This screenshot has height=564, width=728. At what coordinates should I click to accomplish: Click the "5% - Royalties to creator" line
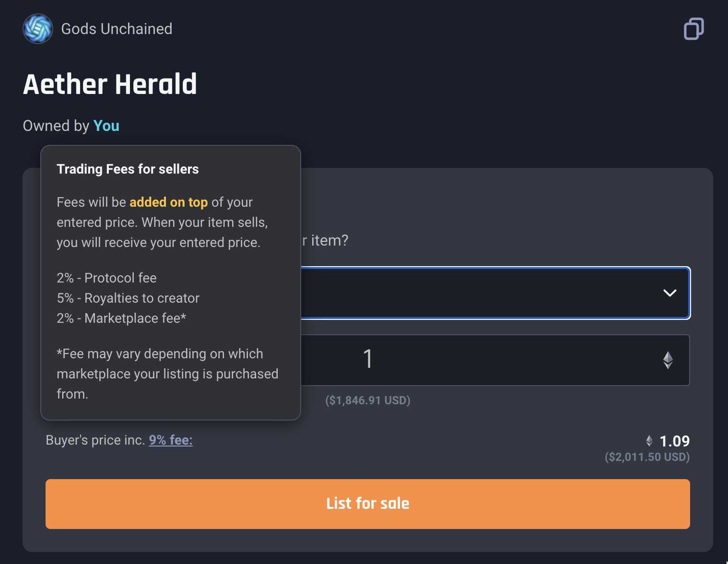tap(128, 298)
